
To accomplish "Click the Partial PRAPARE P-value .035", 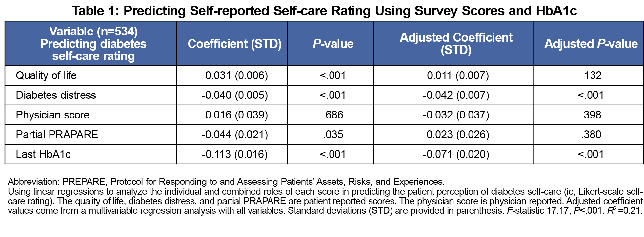I will coord(333,135).
